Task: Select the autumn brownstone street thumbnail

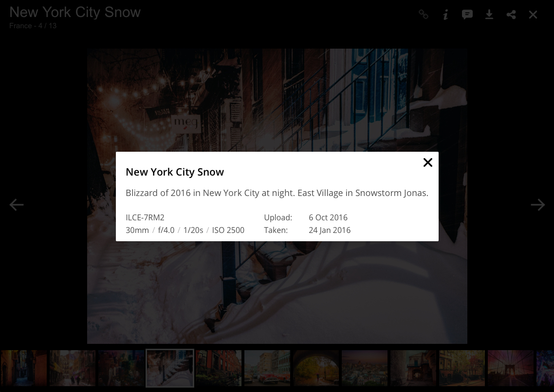Action: 462,368
